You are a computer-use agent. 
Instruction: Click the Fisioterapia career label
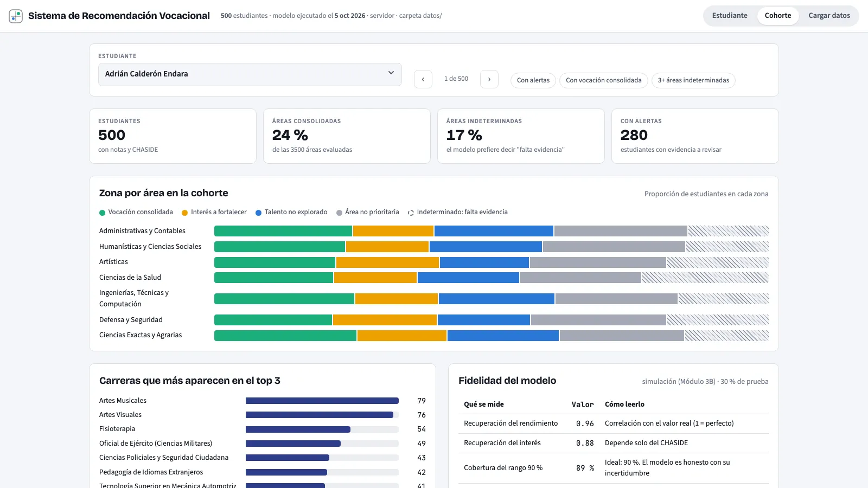(117, 429)
